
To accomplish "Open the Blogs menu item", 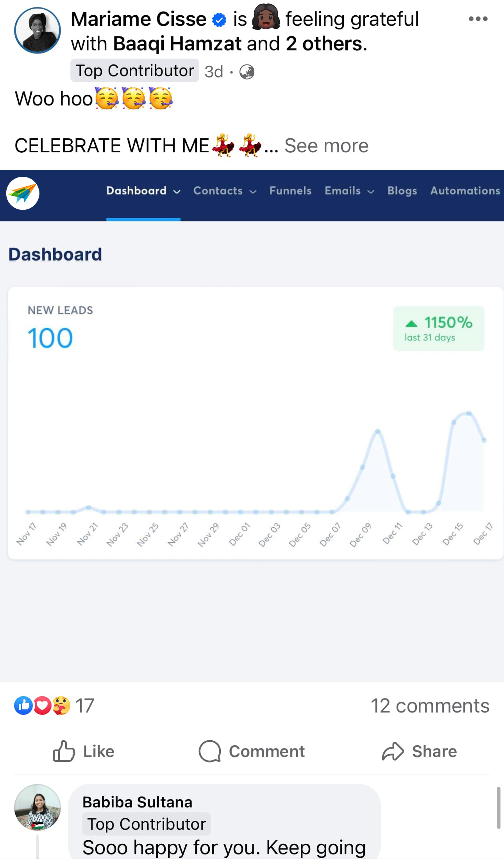I will [x=402, y=191].
